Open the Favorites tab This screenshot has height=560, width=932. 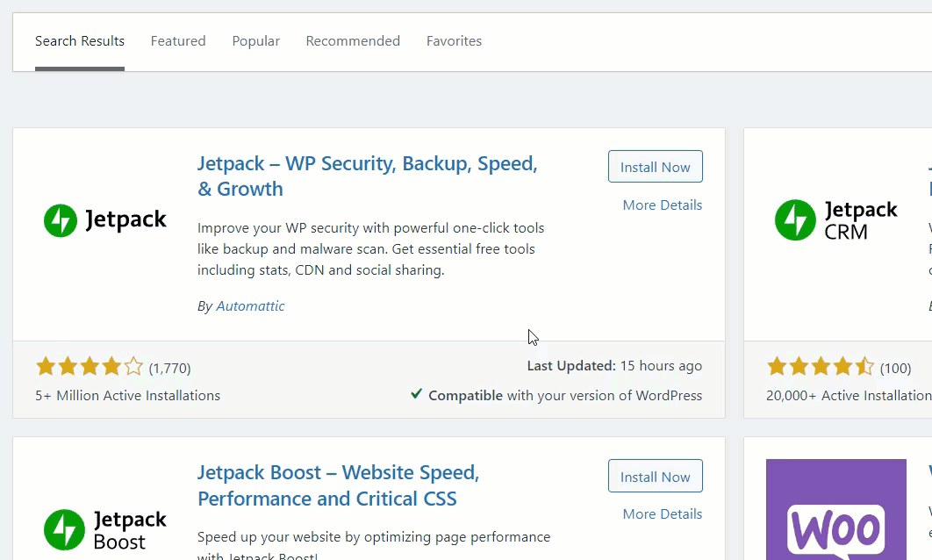(454, 41)
